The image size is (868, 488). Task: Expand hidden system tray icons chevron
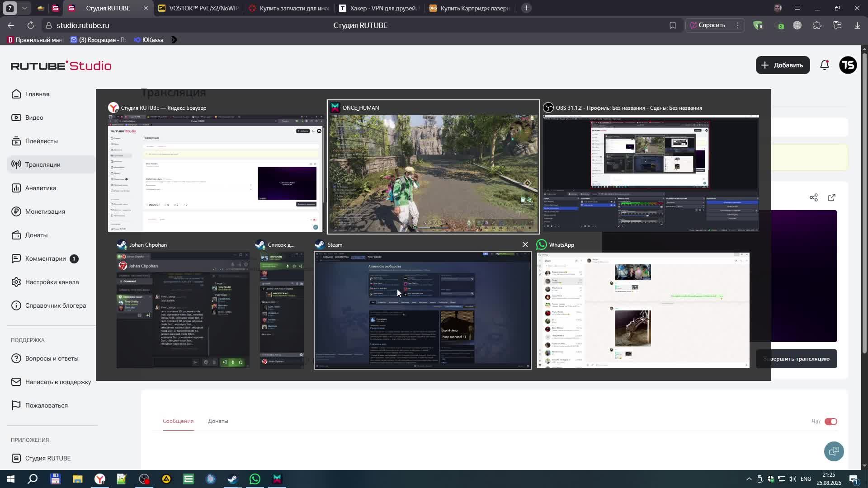coord(749,479)
